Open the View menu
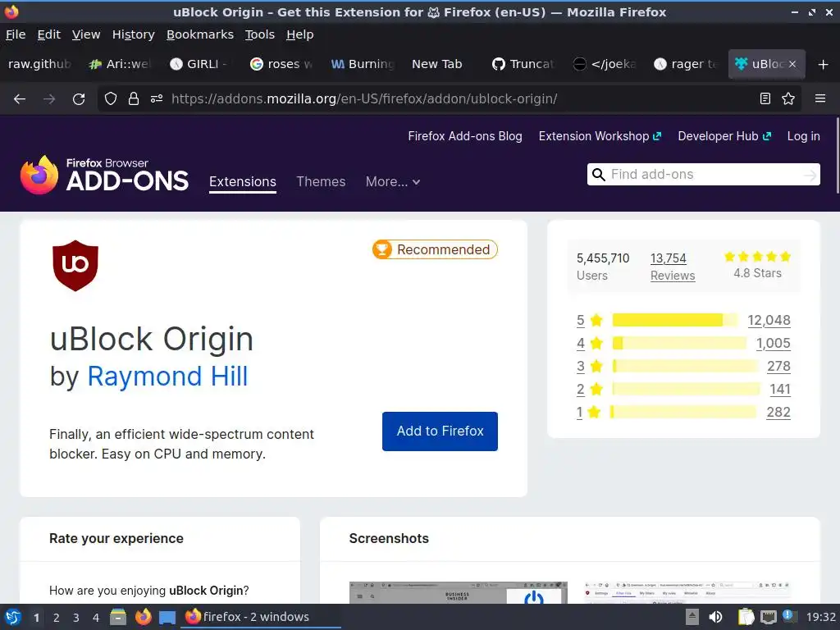 tap(86, 34)
